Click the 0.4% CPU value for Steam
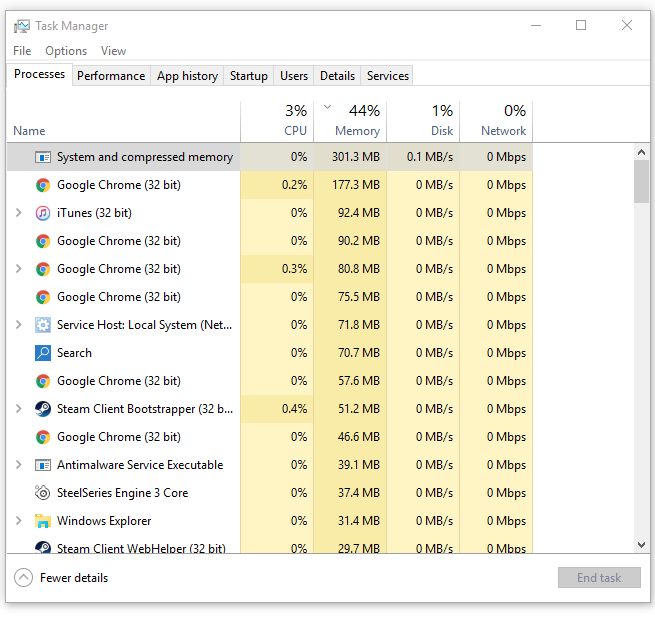This screenshot has height=620, width=655. coord(294,409)
